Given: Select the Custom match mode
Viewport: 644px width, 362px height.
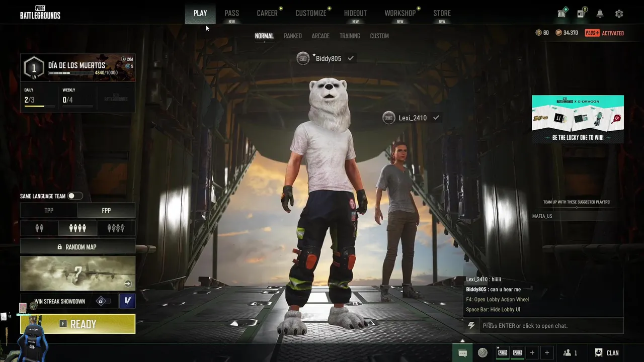Looking at the screenshot, I should tap(379, 36).
